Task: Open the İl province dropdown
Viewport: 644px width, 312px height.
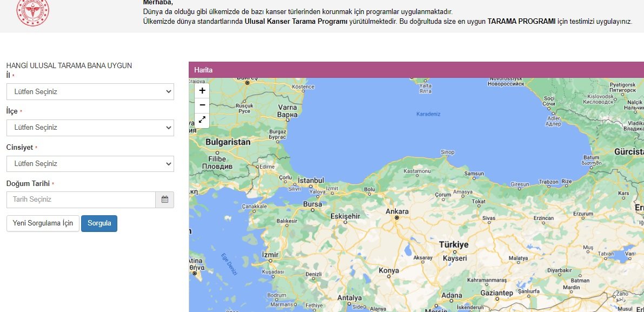Action: coord(90,92)
